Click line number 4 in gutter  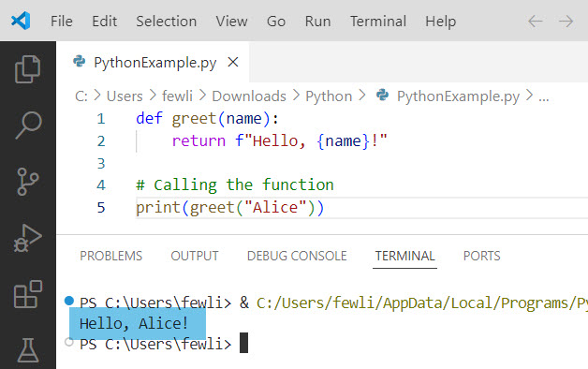(x=101, y=185)
